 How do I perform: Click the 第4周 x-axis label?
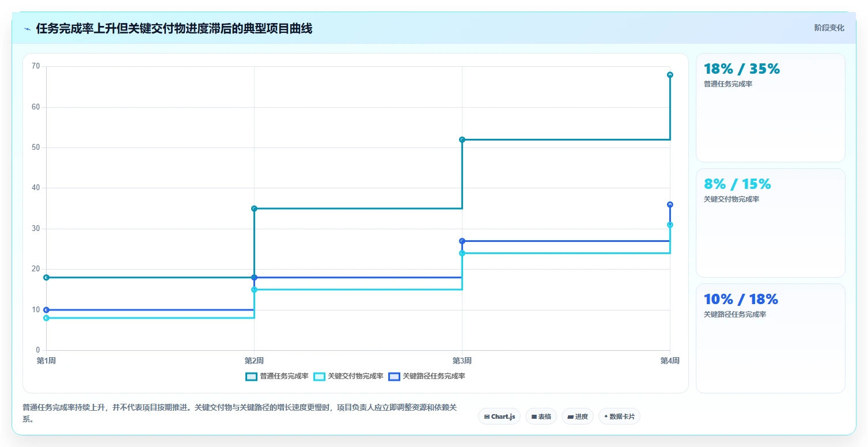point(670,361)
